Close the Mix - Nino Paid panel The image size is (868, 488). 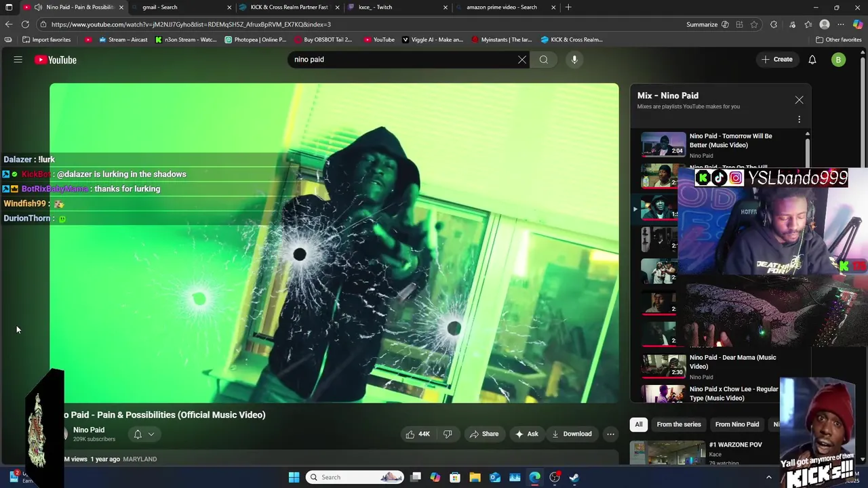point(799,100)
